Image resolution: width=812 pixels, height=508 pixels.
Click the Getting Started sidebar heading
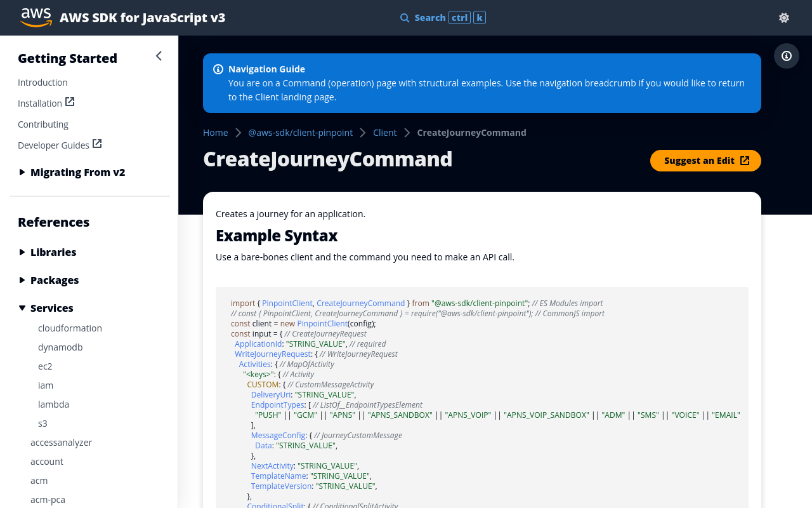pyautogui.click(x=67, y=58)
